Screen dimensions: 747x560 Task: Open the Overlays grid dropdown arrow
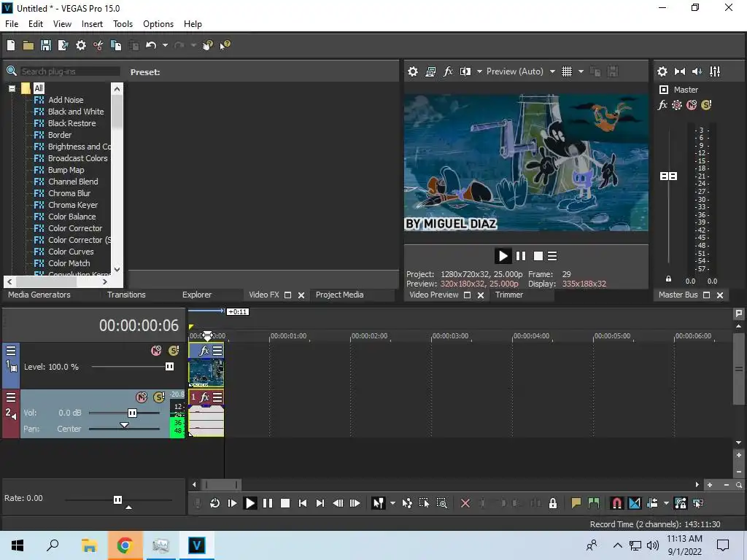coord(581,71)
